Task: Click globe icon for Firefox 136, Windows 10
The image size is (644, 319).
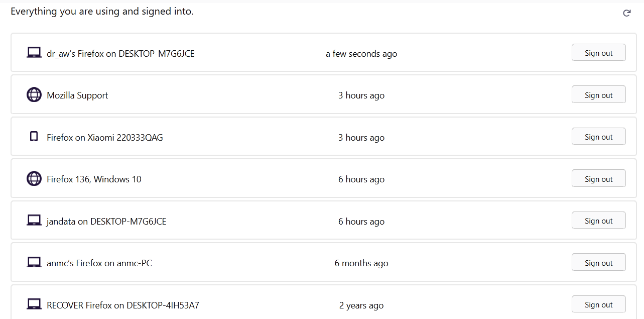Action: pyautogui.click(x=34, y=179)
